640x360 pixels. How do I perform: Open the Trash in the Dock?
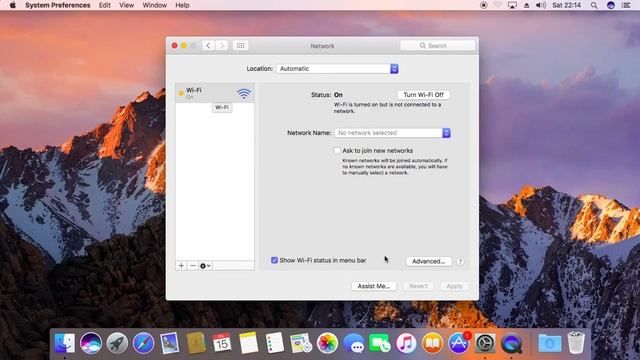click(x=576, y=343)
